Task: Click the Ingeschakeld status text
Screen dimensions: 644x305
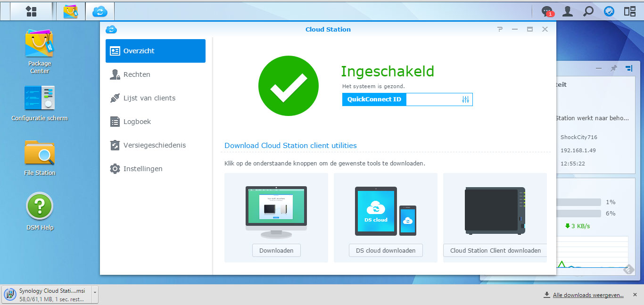Action: (388, 72)
